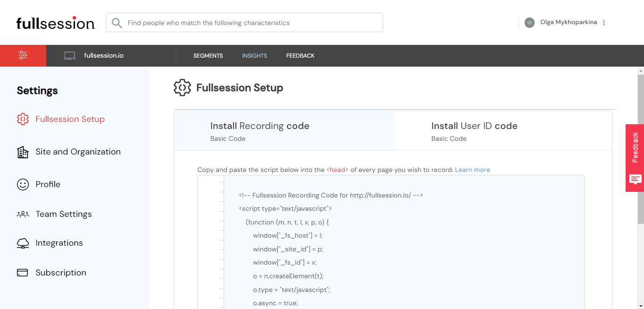Image resolution: width=644 pixels, height=309 pixels.
Task: Click the gear icon beside Fullsession Setup heading
Action: pyautogui.click(x=182, y=87)
